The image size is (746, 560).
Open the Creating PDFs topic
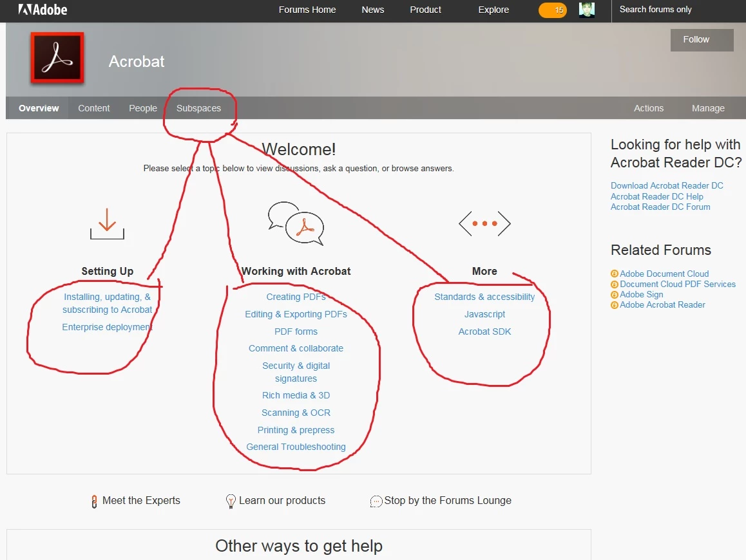pos(296,297)
